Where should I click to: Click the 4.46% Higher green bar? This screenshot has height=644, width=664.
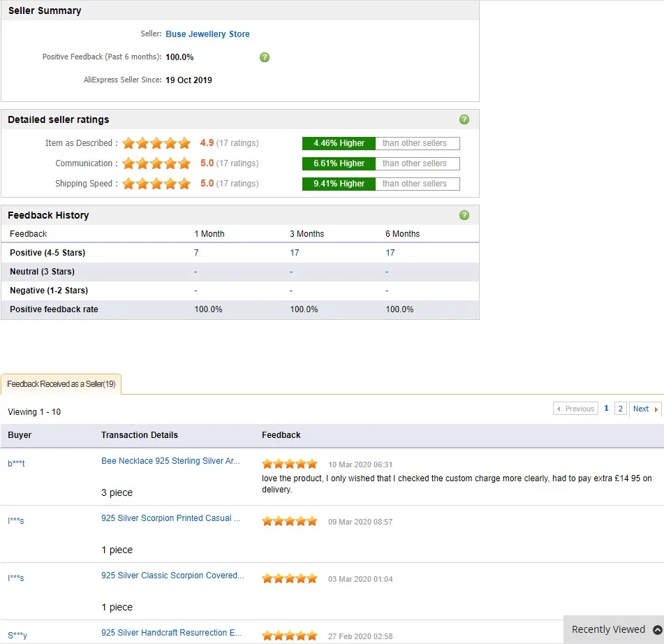coord(339,143)
